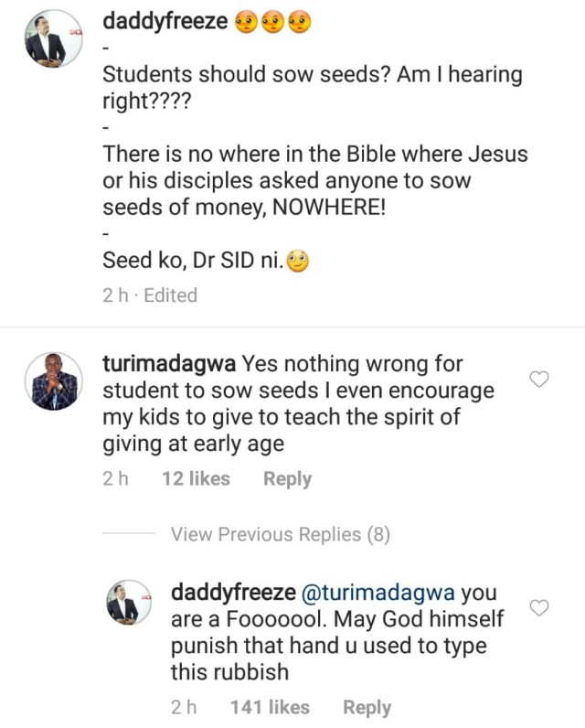View the 12 likes list

[x=196, y=478]
